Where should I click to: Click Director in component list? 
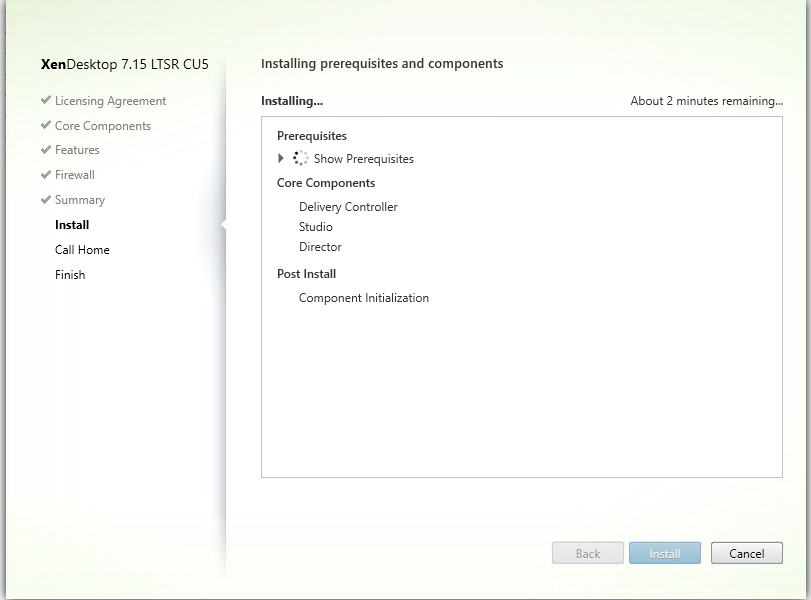tap(320, 247)
